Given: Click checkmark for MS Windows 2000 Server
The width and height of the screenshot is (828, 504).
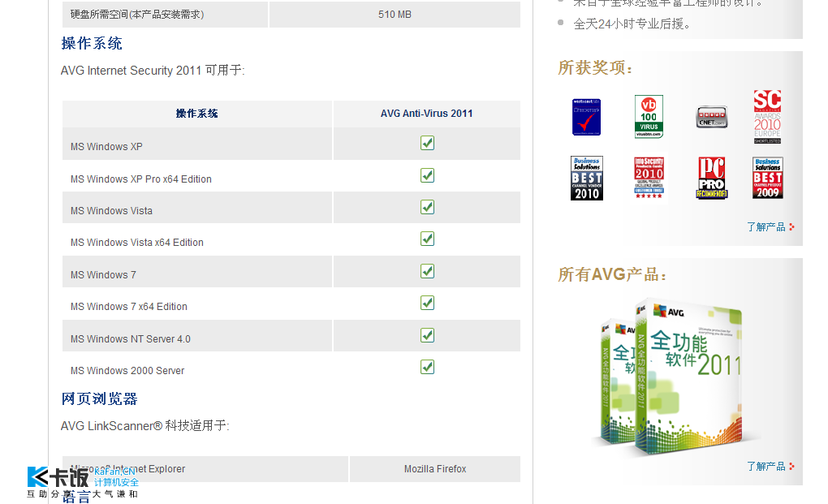Looking at the screenshot, I should tap(427, 367).
